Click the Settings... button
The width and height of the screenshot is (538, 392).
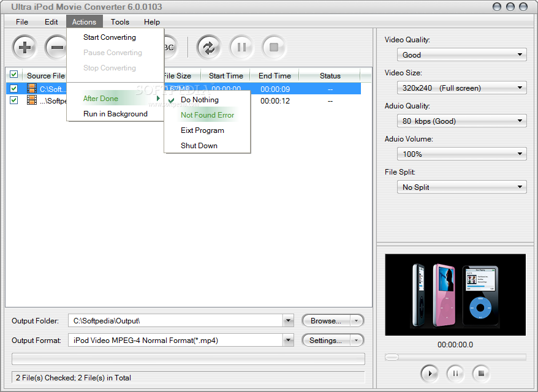tap(326, 340)
